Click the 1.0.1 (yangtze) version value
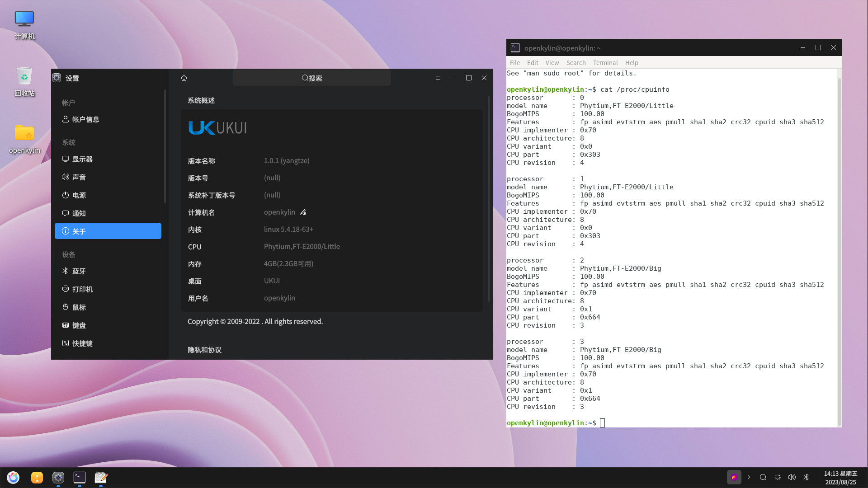The height and width of the screenshot is (488, 868). pyautogui.click(x=287, y=160)
